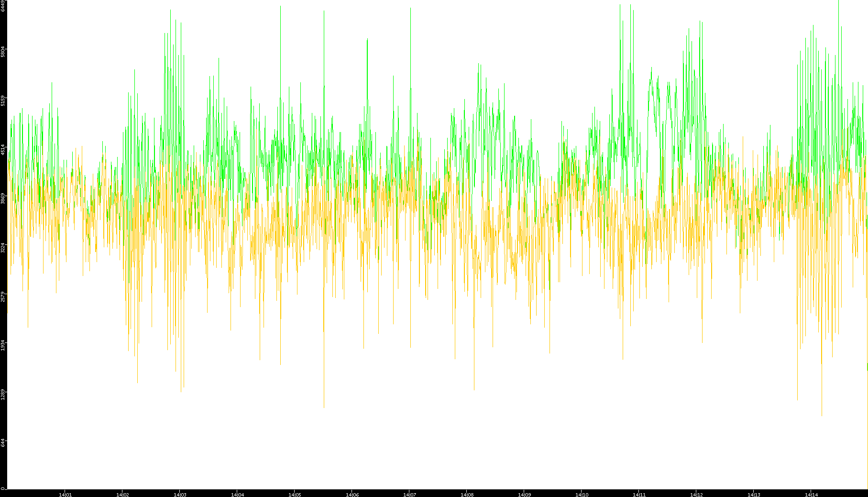Select the 1289 value on vertical axis
The image size is (868, 497).
(3, 395)
